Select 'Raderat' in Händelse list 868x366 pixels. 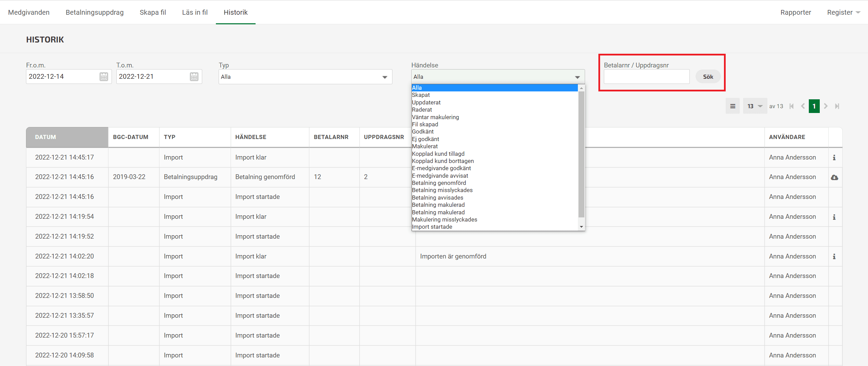point(494,110)
